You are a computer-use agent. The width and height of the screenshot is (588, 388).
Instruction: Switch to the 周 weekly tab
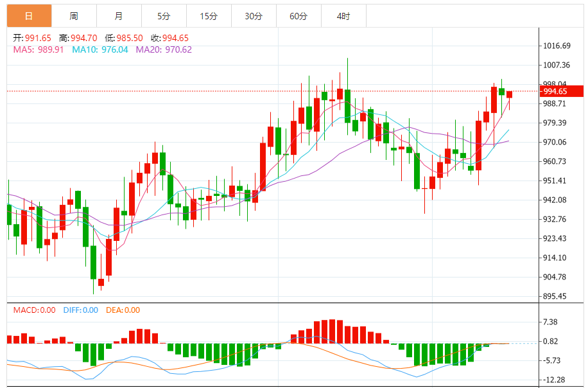coord(74,16)
